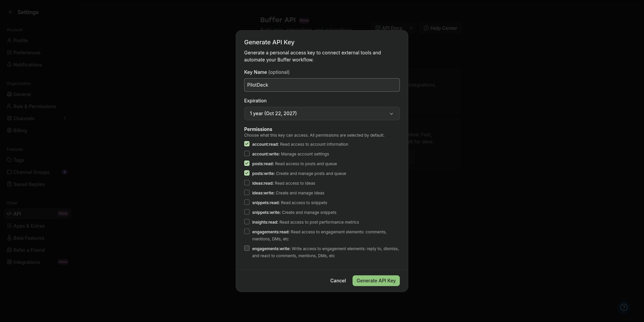Click the Refer a Friend icon

click(9, 250)
